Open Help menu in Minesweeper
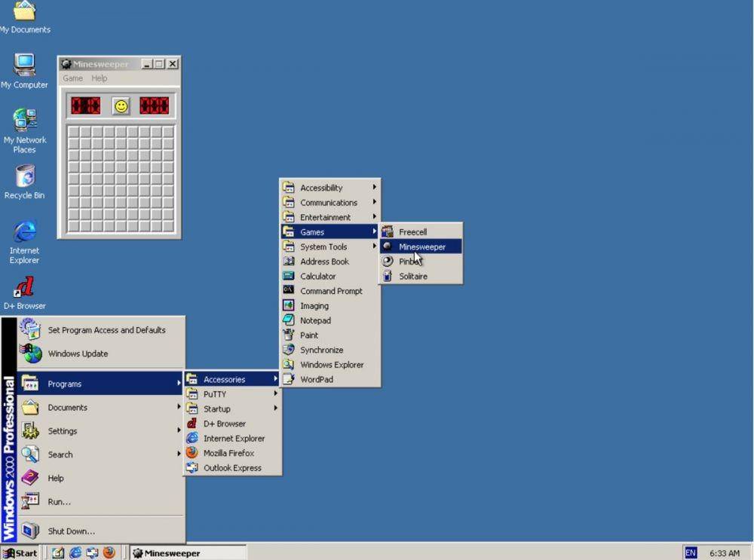This screenshot has height=560, width=754. [100, 78]
